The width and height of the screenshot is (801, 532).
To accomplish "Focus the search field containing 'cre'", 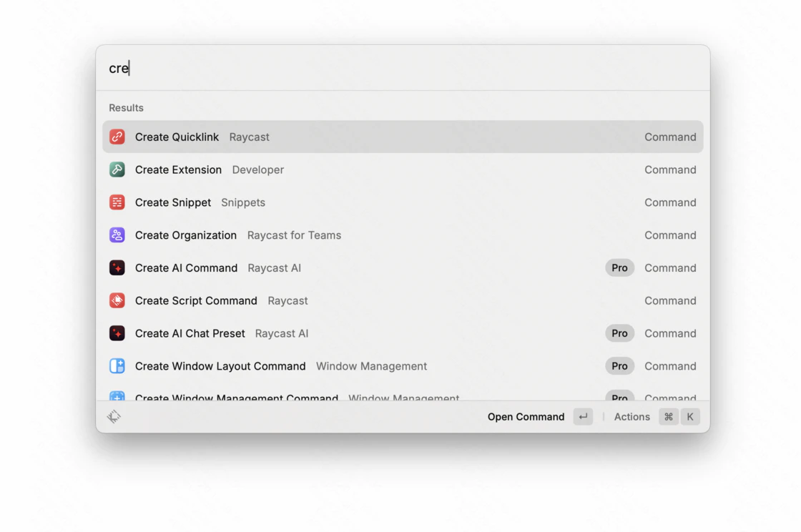I will tap(403, 68).
